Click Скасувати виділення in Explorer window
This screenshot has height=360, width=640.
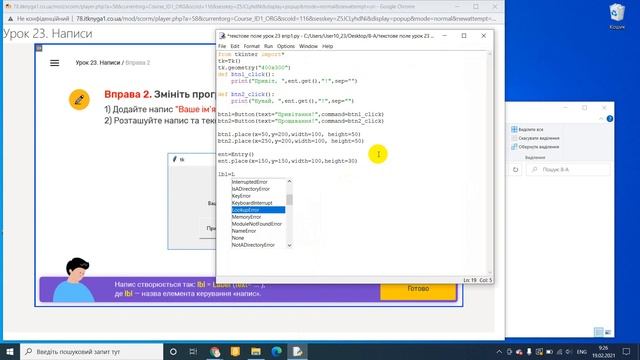(535, 138)
